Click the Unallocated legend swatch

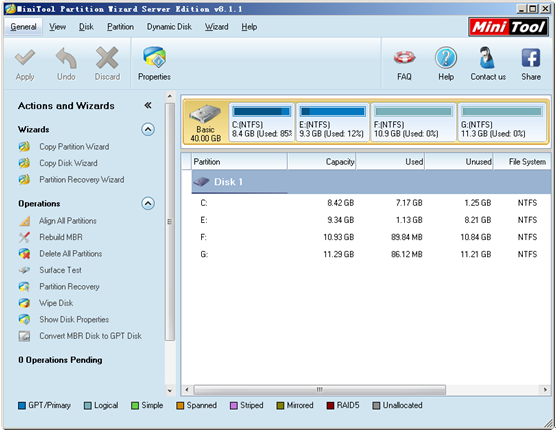point(376,405)
